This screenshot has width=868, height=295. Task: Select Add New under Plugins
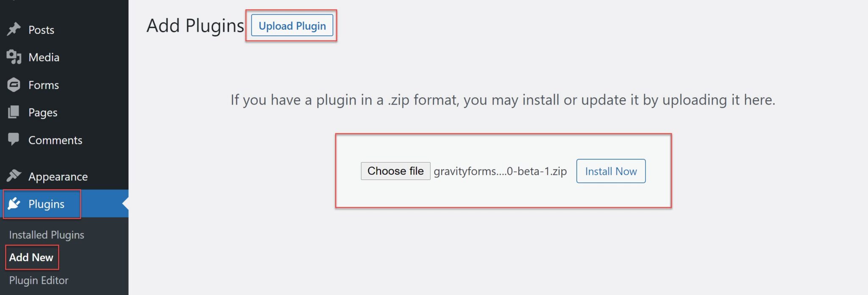tap(31, 257)
